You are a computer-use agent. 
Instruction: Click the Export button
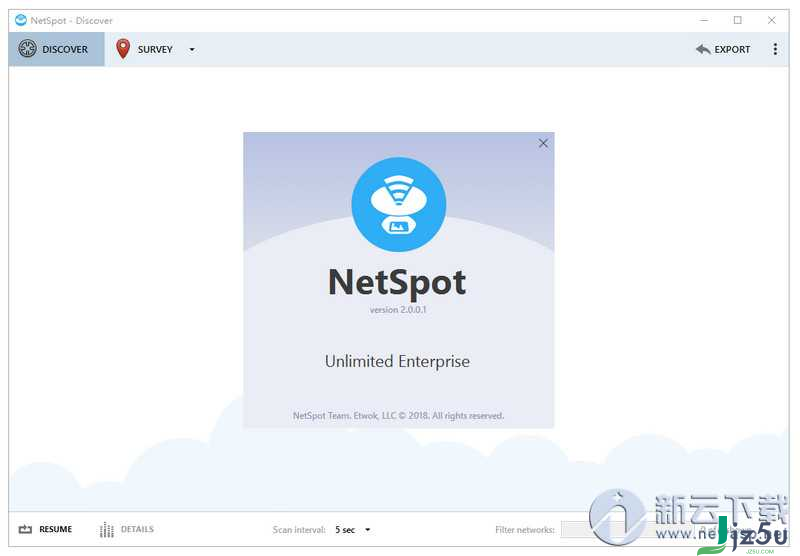click(x=723, y=49)
